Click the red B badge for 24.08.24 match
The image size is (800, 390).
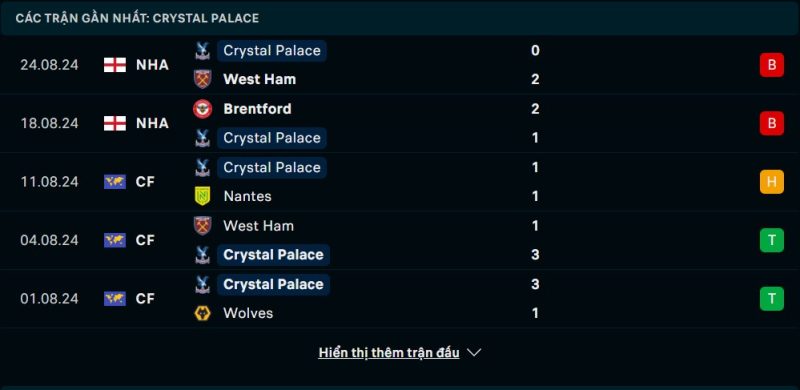point(771,65)
